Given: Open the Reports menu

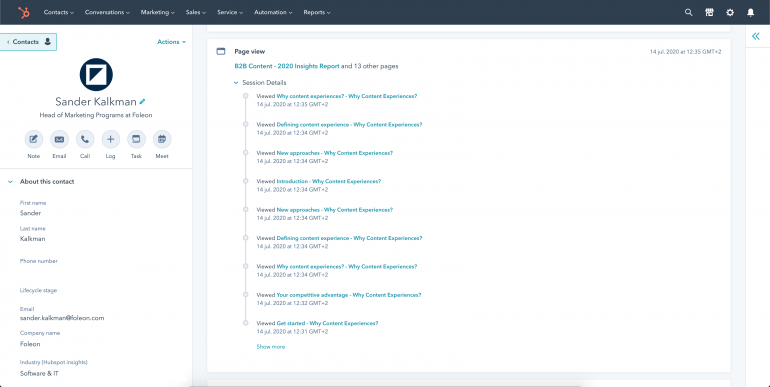Looking at the screenshot, I should 317,12.
